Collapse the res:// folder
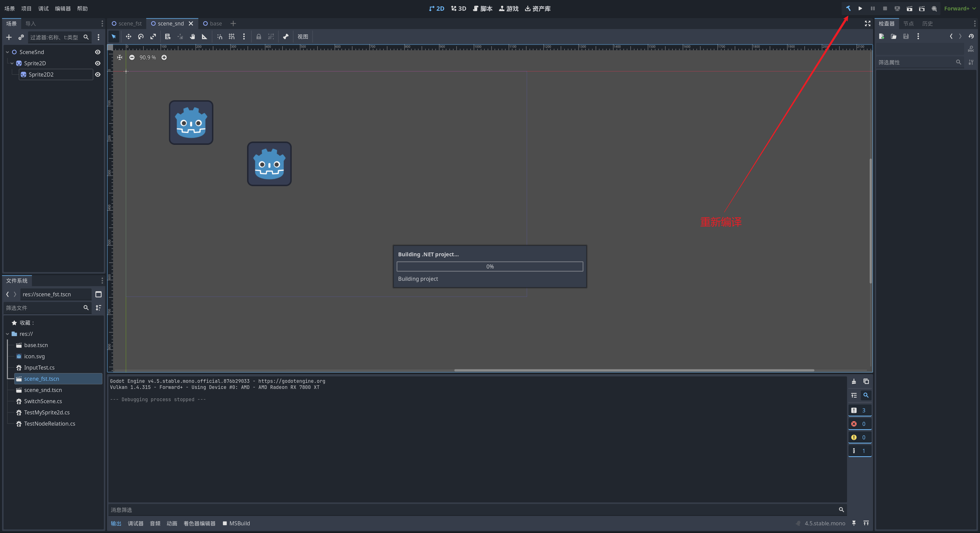 point(7,334)
